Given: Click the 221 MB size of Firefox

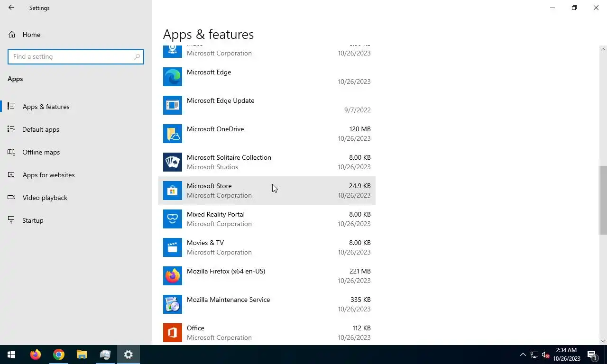Looking at the screenshot, I should point(360,271).
